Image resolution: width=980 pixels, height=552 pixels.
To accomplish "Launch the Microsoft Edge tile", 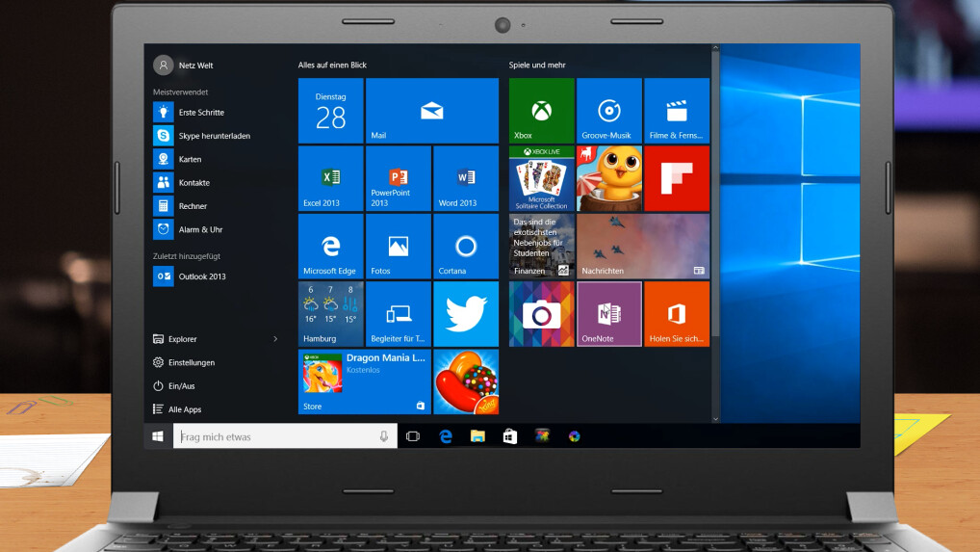I will (330, 247).
